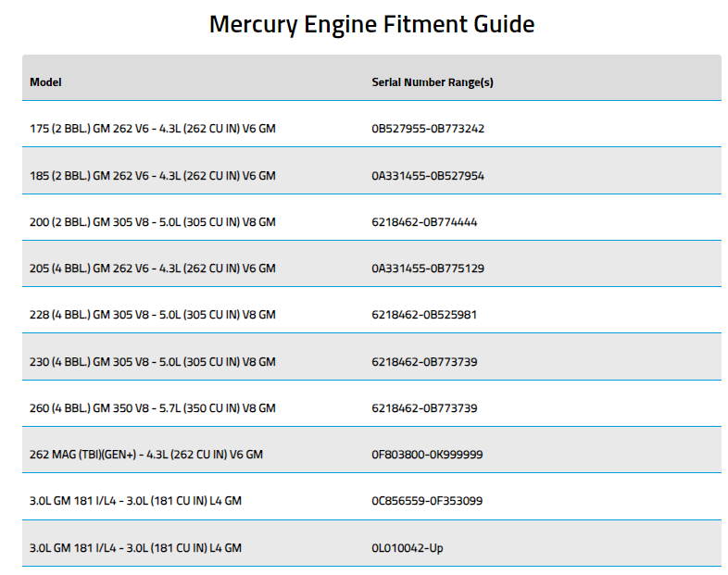The height and width of the screenshot is (575, 728).
Task: Click serial range 0F803800-0K999999
Action: (427, 455)
